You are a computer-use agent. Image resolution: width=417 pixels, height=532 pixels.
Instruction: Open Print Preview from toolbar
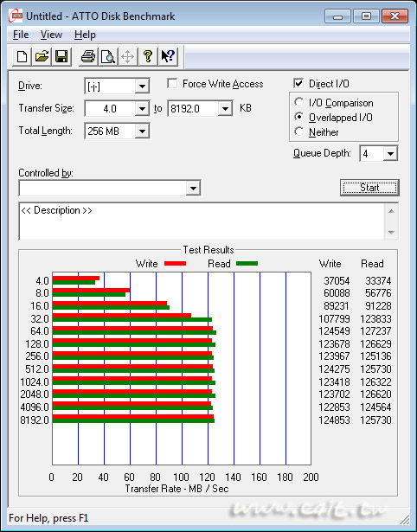point(108,56)
